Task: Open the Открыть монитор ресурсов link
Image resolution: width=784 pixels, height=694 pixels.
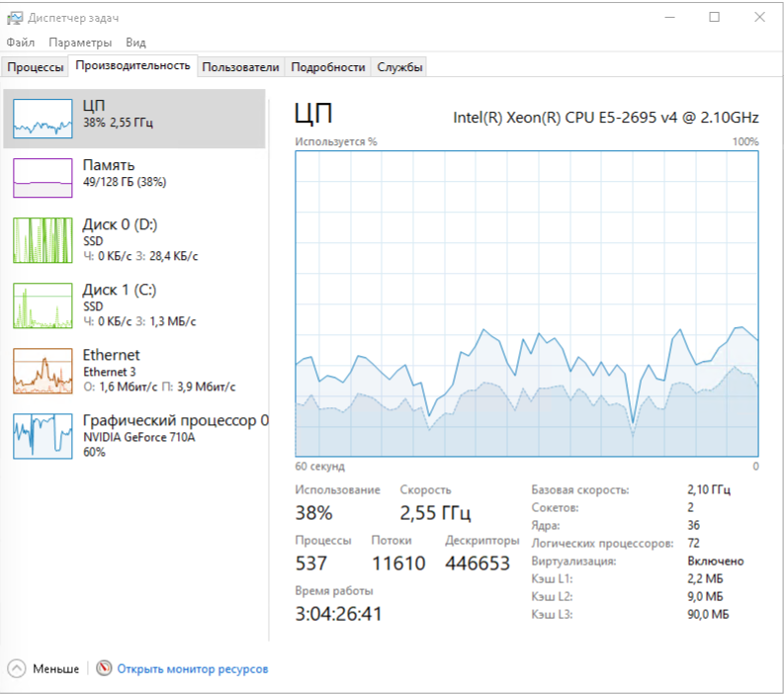Action: tap(193, 668)
